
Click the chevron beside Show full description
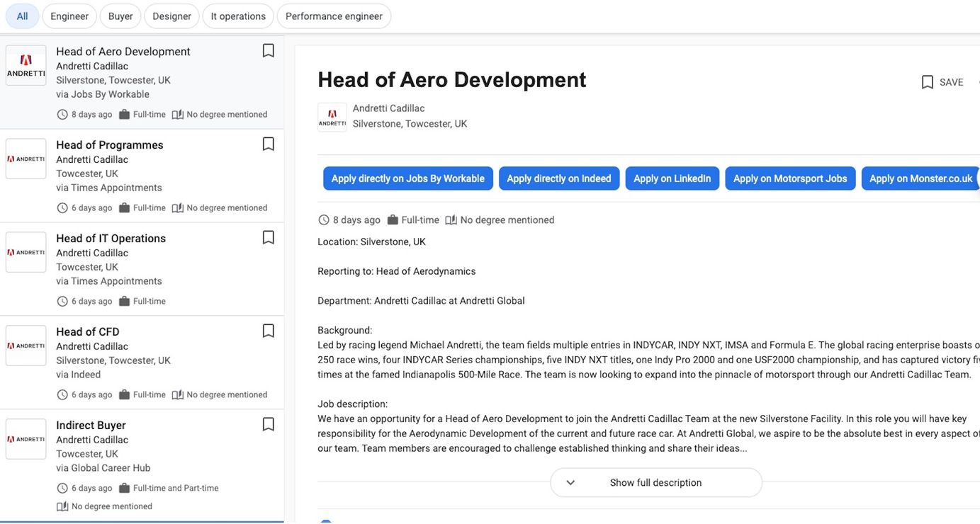click(570, 483)
